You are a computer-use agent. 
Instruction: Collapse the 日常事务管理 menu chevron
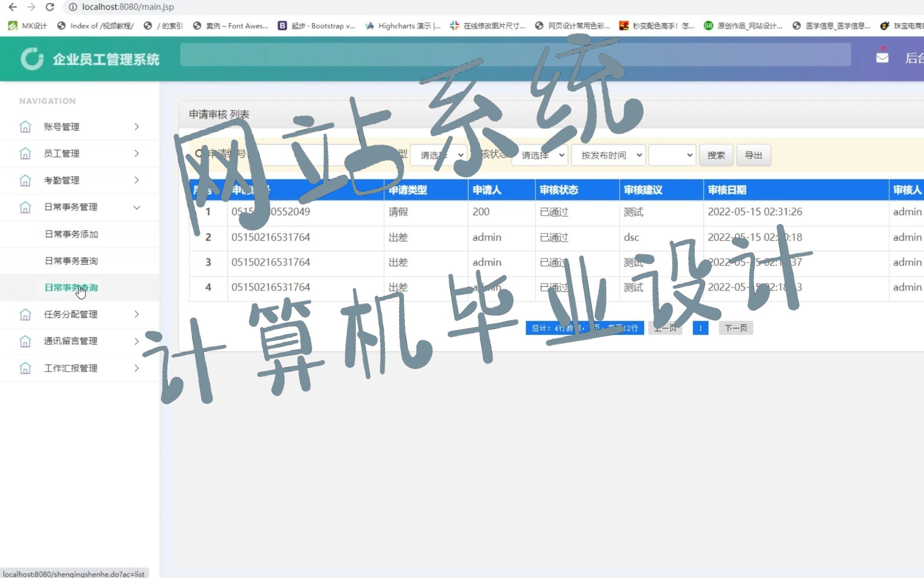click(x=137, y=207)
